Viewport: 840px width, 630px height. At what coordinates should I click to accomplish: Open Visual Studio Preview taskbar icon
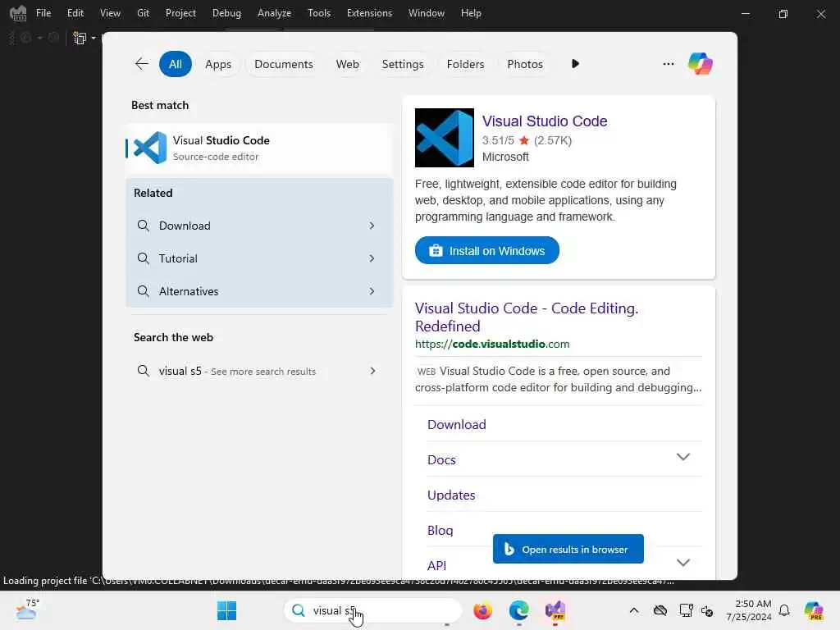[555, 610]
